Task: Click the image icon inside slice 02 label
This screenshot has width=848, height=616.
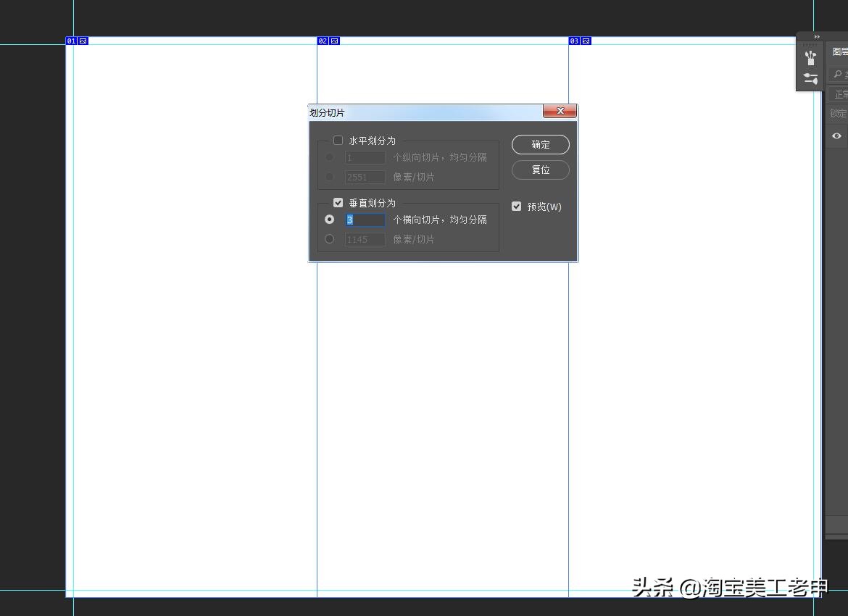Action: 333,41
